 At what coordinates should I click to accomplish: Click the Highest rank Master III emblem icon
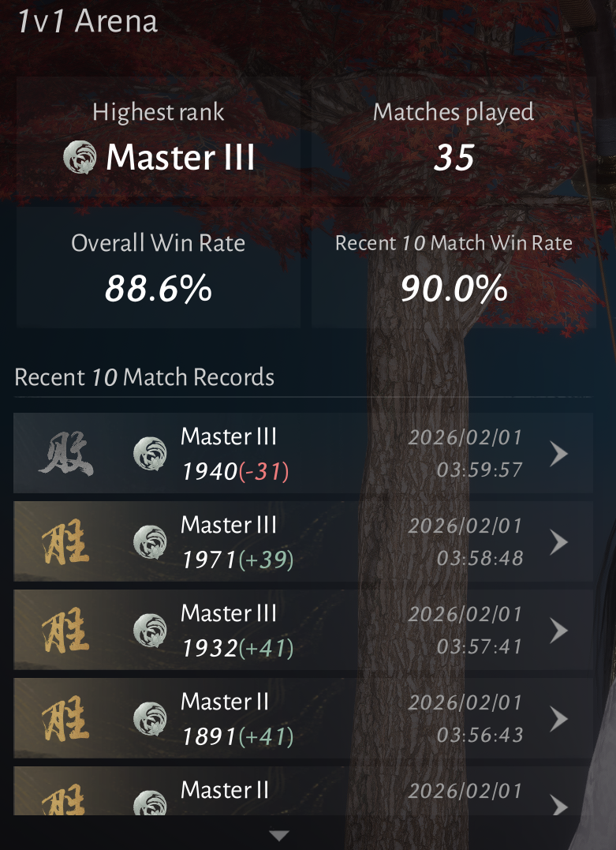pyautogui.click(x=80, y=157)
